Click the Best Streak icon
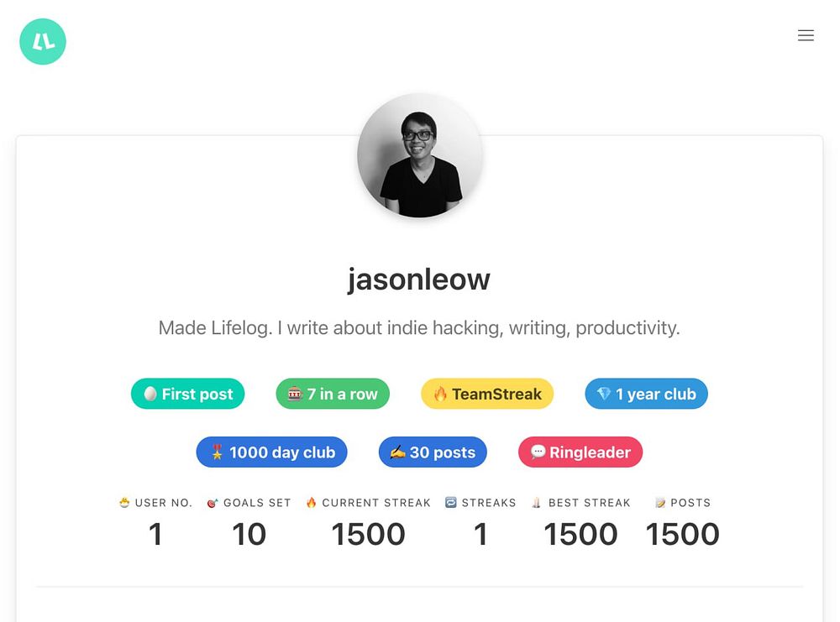840x622 pixels. (537, 503)
